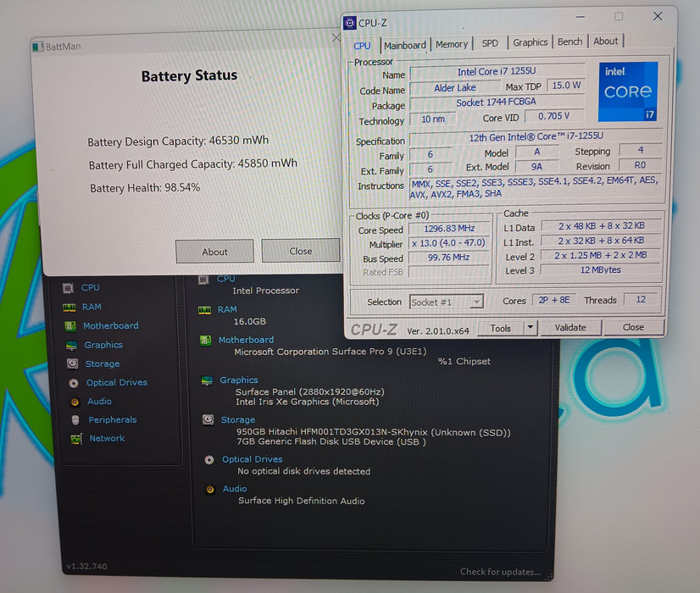Click the Peripherals icon in sidebar
Viewport: 700px width, 593px height.
tap(75, 420)
